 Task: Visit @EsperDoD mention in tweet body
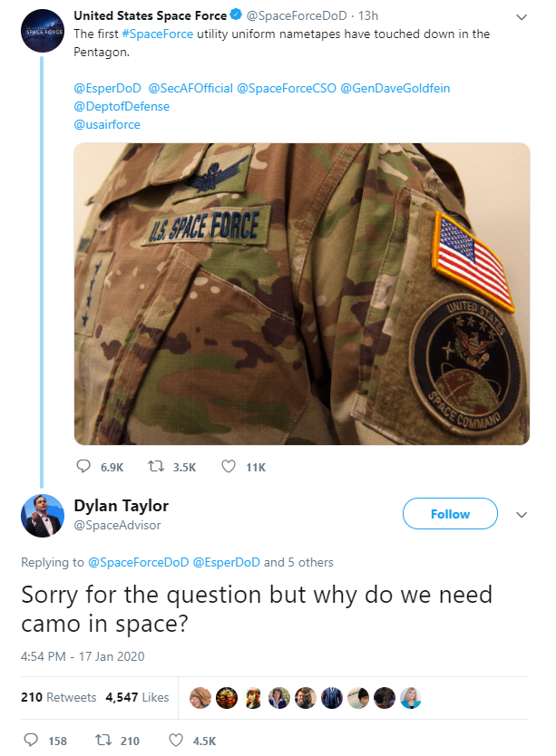click(x=105, y=88)
